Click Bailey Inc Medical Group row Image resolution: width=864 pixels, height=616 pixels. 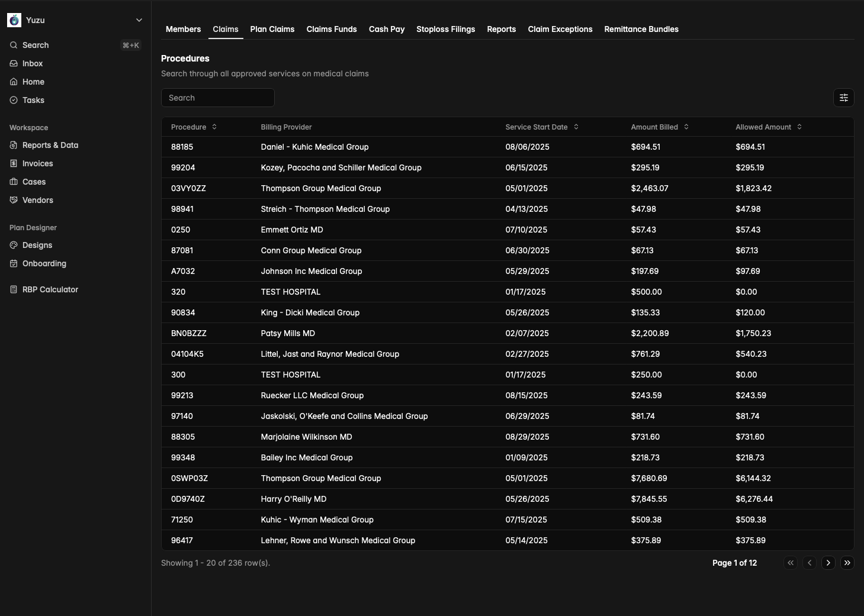(x=508, y=457)
